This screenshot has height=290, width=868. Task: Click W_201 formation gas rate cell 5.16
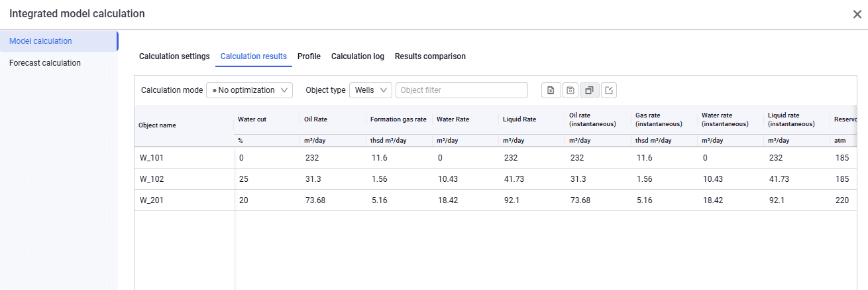(x=379, y=200)
